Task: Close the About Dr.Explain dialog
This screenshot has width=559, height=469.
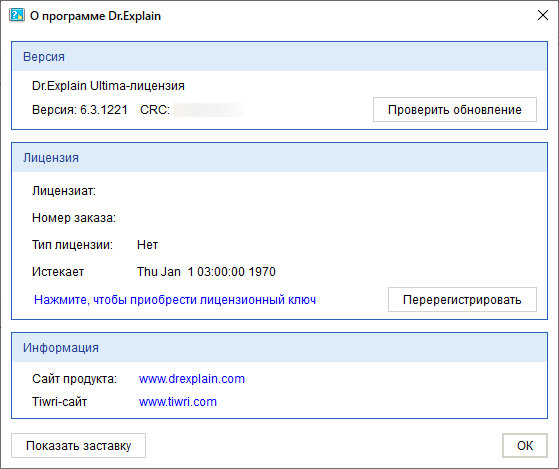Action: coord(543,15)
